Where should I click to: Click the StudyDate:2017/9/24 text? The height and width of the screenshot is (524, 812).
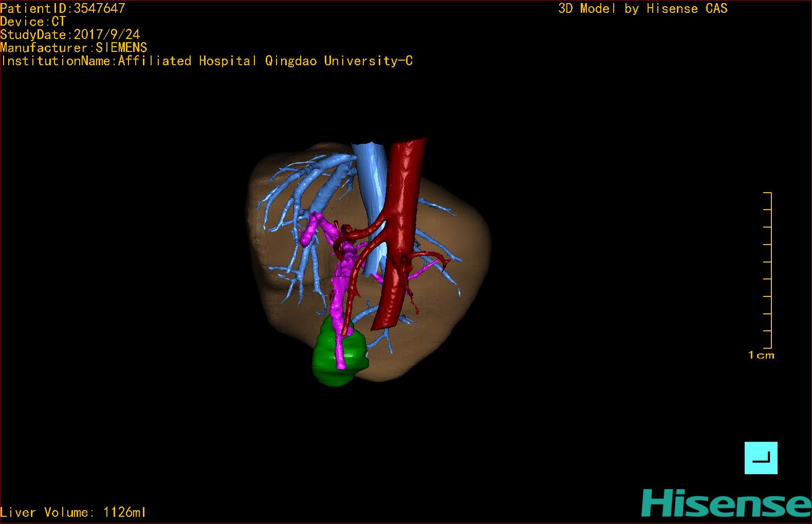tap(70, 34)
